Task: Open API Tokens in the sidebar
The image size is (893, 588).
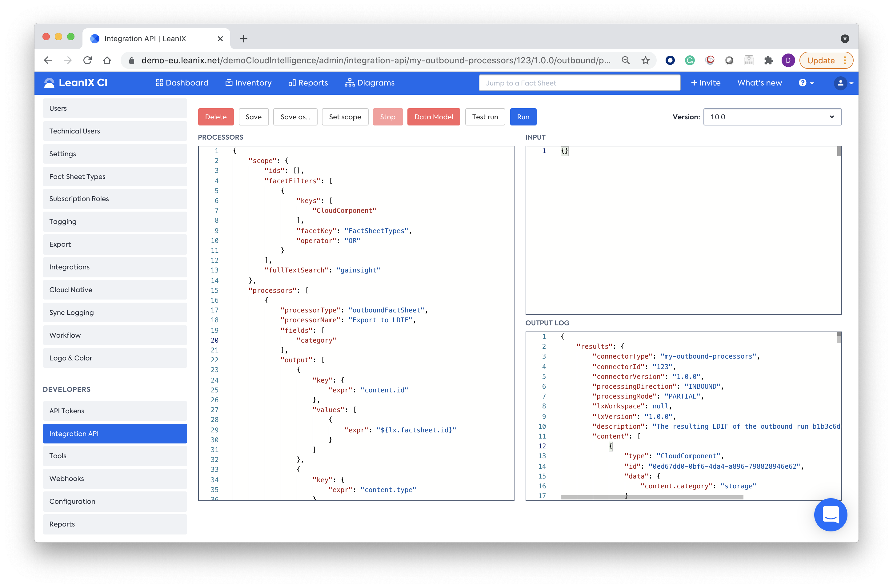Action: [x=115, y=411]
